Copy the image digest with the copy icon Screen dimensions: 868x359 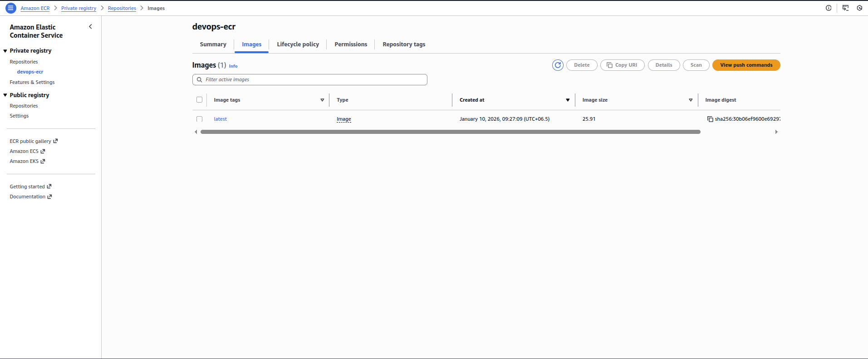(710, 119)
